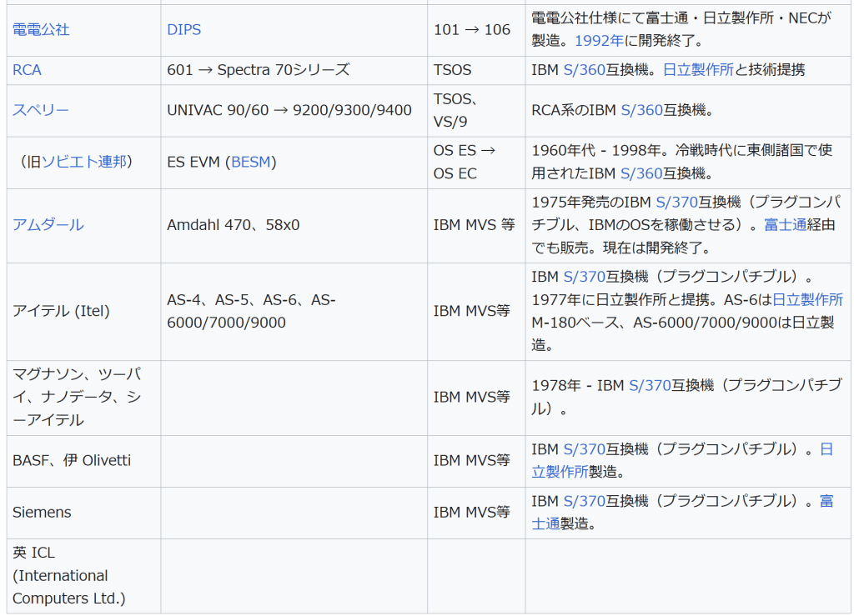Screen dimensions: 854x616
Task: Open 日立製作所 link in the アイテル row
Action: [x=806, y=299]
